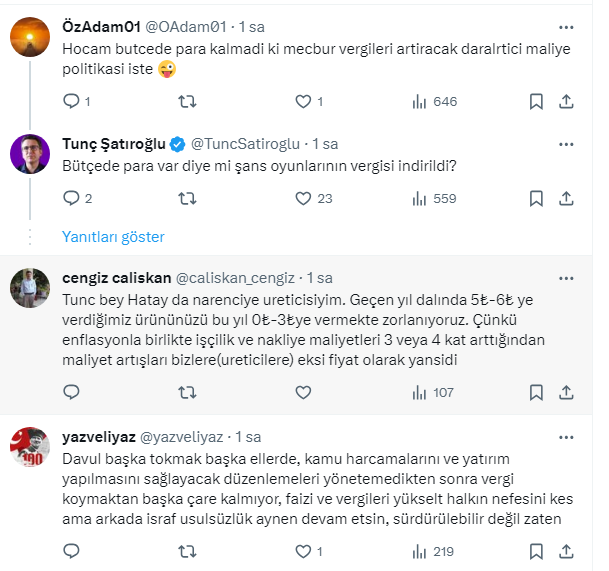Like ÖzAdam01's tweet

(x=304, y=101)
